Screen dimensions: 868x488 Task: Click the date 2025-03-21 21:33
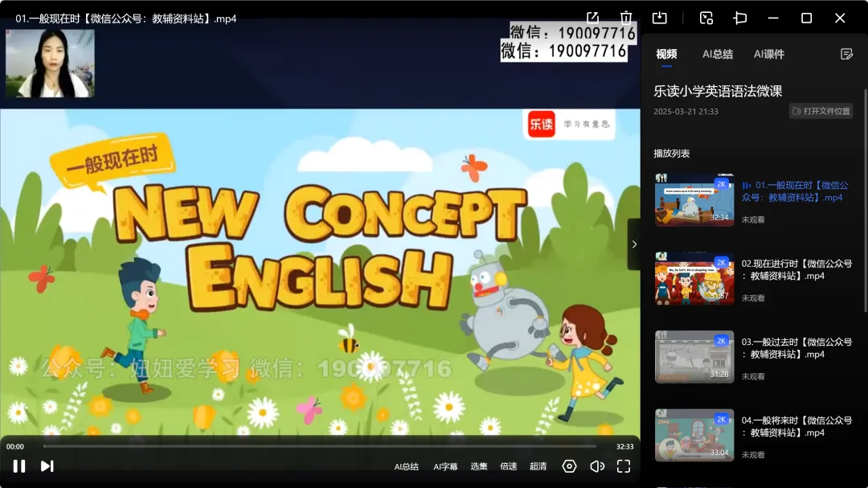tap(686, 111)
